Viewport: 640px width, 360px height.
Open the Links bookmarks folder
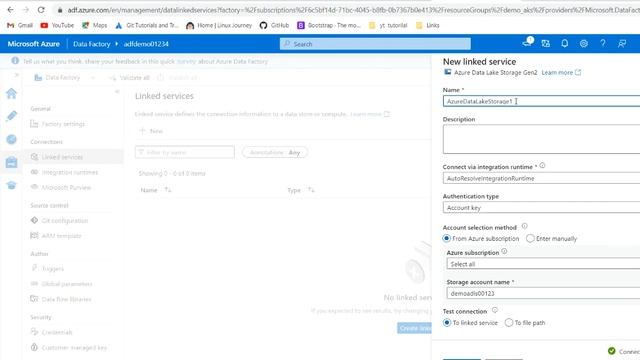point(428,25)
